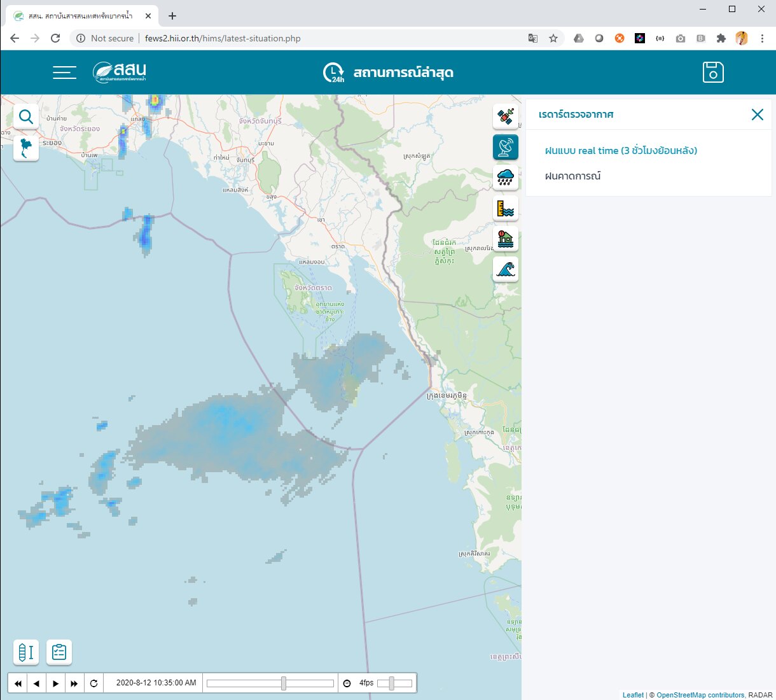The width and height of the screenshot is (776, 700).
Task: Bookmark this page with star icon
Action: click(x=553, y=38)
